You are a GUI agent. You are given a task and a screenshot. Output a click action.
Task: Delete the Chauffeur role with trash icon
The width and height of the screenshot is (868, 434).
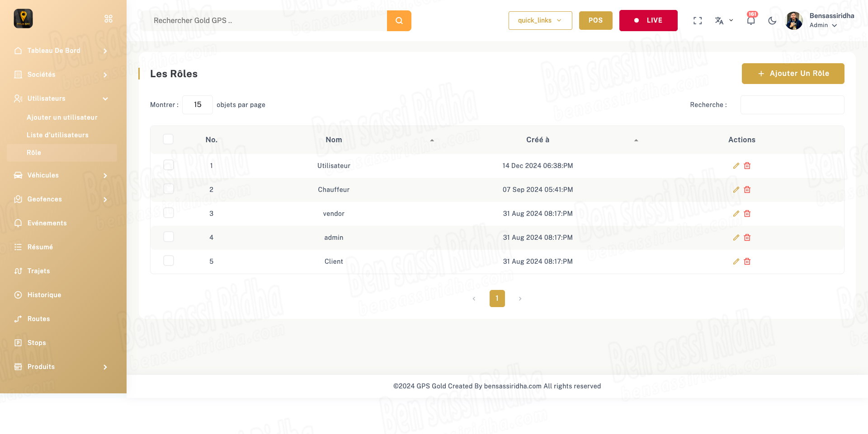pos(747,190)
